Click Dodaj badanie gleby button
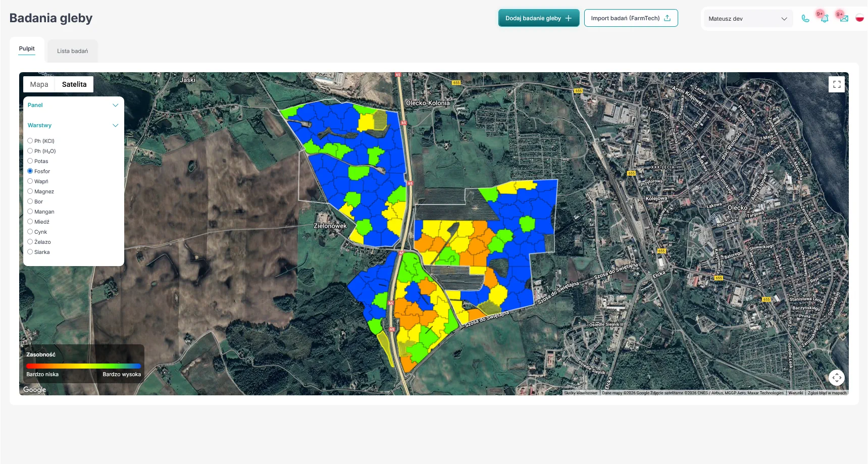This screenshot has height=464, width=868. 538,18
